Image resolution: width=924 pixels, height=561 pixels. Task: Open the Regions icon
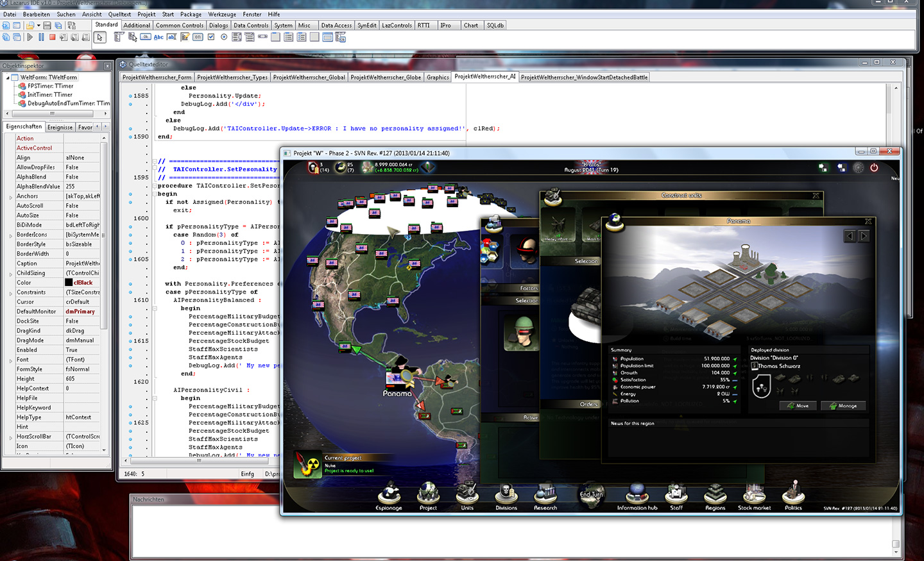(x=715, y=495)
